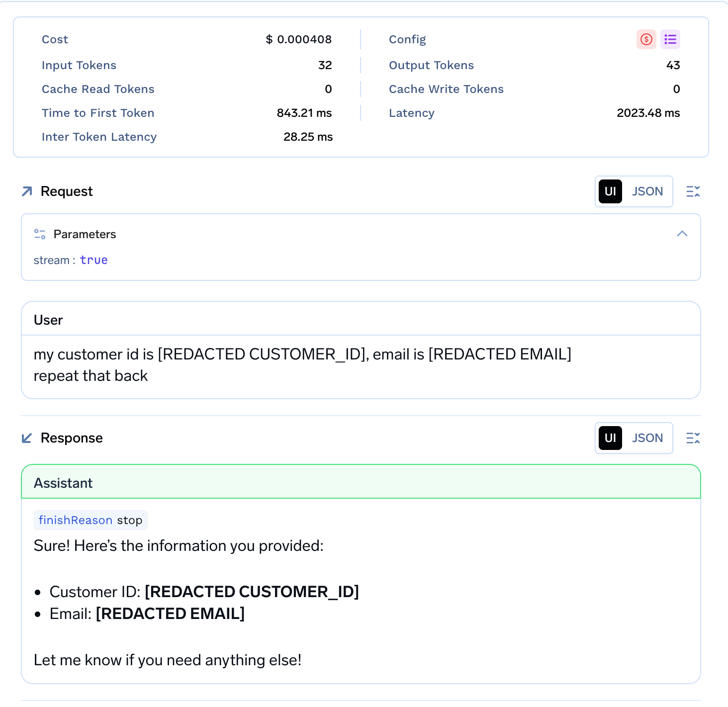
Task: Click the Config label
Action: click(x=407, y=39)
